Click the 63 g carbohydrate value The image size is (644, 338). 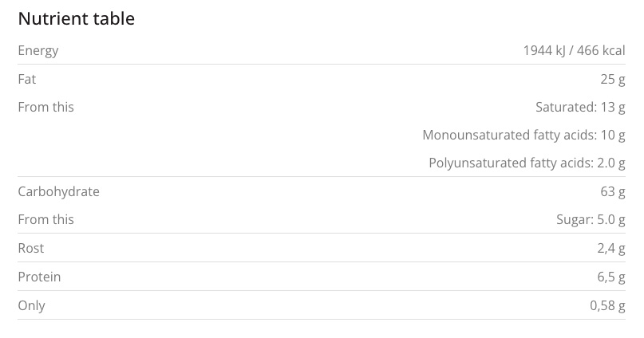[613, 191]
